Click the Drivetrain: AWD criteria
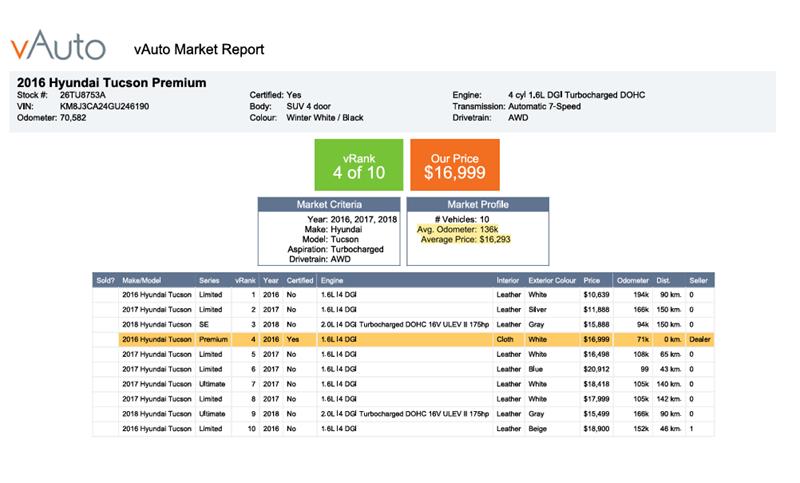800x483 pixels. 320,259
